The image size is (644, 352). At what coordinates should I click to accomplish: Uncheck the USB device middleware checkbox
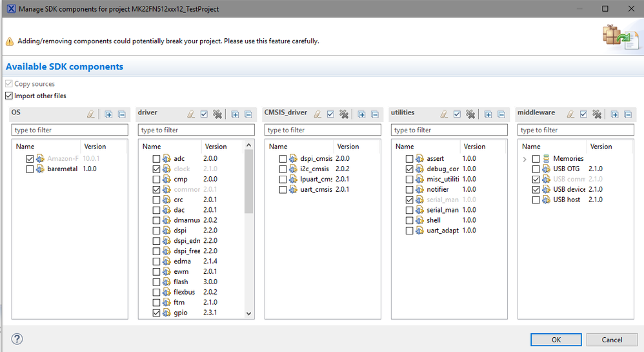[536, 190]
